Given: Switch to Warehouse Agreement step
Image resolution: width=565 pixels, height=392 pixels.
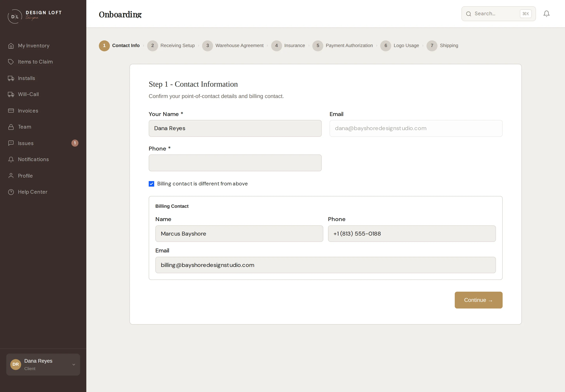Looking at the screenshot, I should point(240,46).
